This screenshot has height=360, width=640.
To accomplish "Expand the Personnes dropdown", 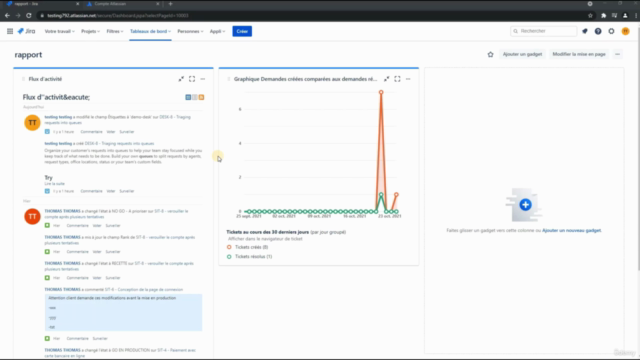I will tap(190, 31).
